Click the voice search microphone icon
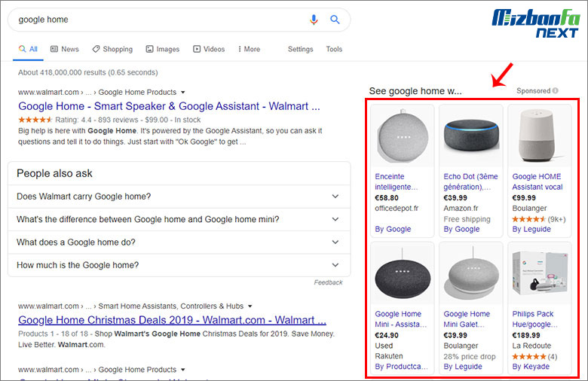The height and width of the screenshot is (381, 588). click(x=314, y=20)
